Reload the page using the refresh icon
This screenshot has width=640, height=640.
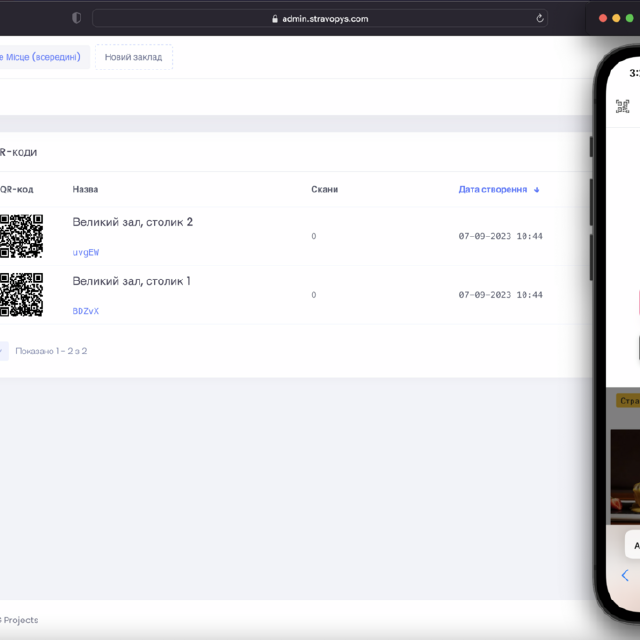coord(541,18)
